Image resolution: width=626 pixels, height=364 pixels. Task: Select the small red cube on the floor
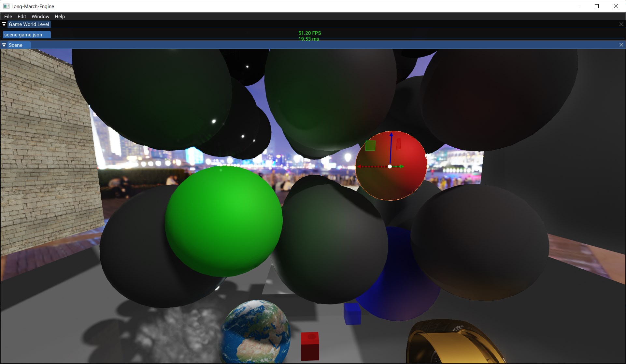pyautogui.click(x=310, y=346)
